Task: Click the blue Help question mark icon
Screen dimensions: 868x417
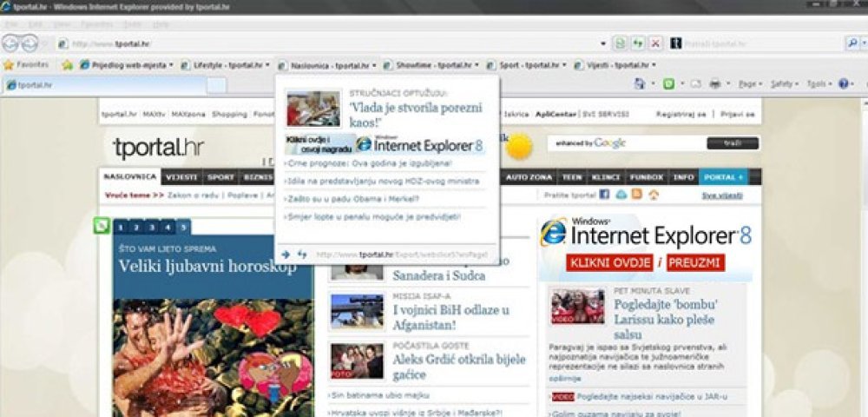Action: click(843, 84)
